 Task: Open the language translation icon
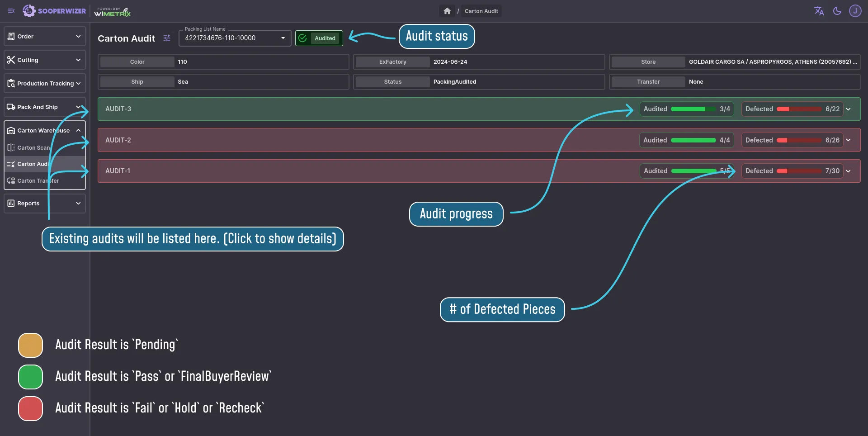(819, 11)
